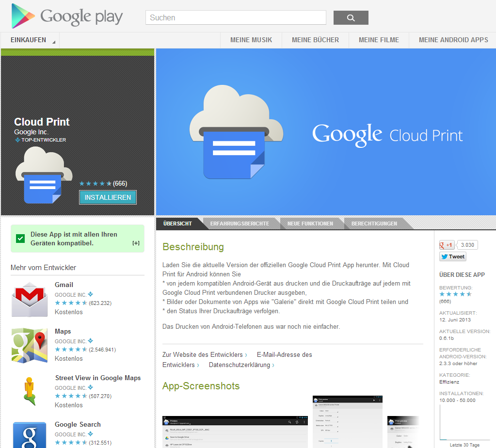This screenshot has height=448, width=496.
Task: Go to Meine Android Apps
Action: tap(453, 40)
